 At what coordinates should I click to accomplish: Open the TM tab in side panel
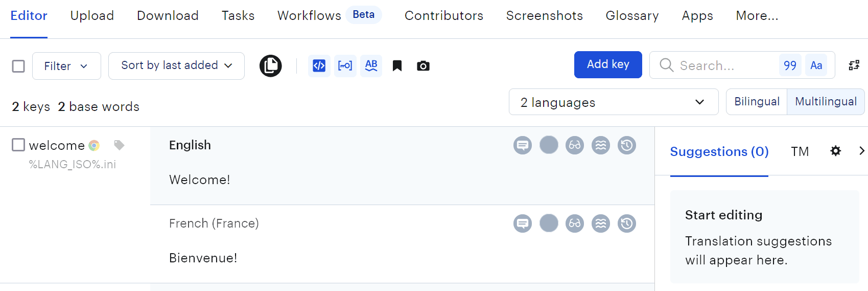click(800, 151)
